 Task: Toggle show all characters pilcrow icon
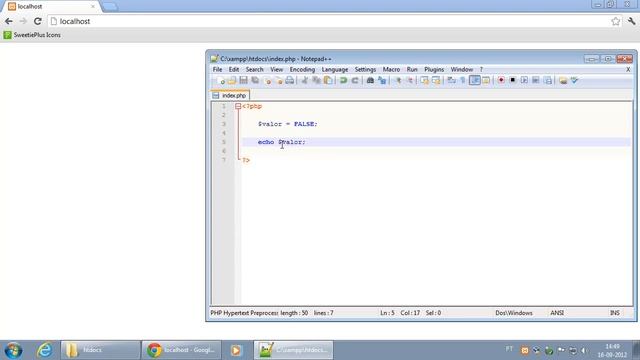(x=463, y=80)
